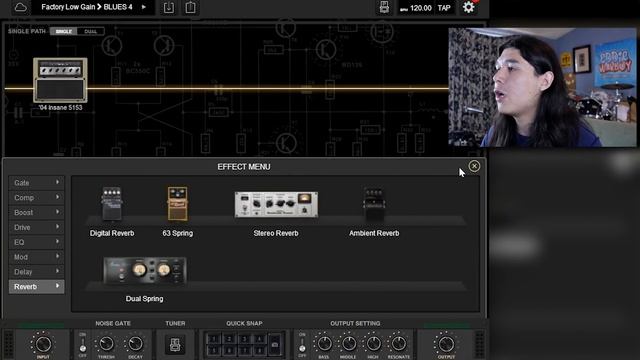Click the Factory Low Gain preset bank name

(x=68, y=7)
